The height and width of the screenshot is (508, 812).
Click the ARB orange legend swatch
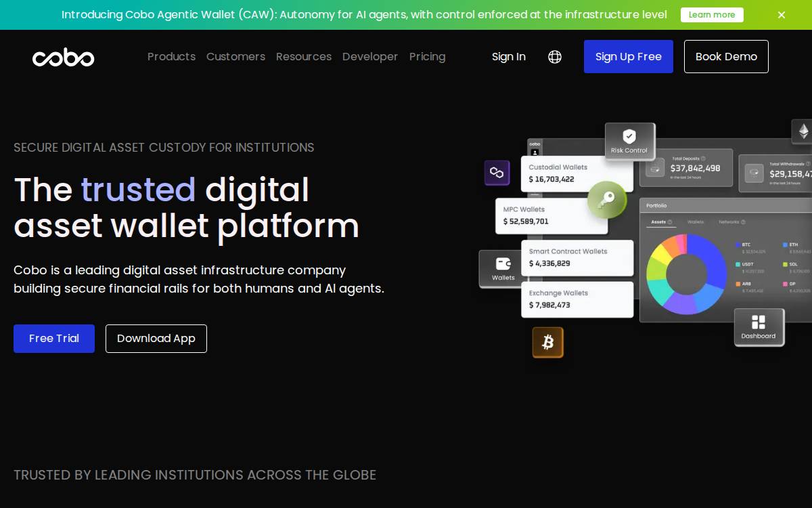[738, 284]
